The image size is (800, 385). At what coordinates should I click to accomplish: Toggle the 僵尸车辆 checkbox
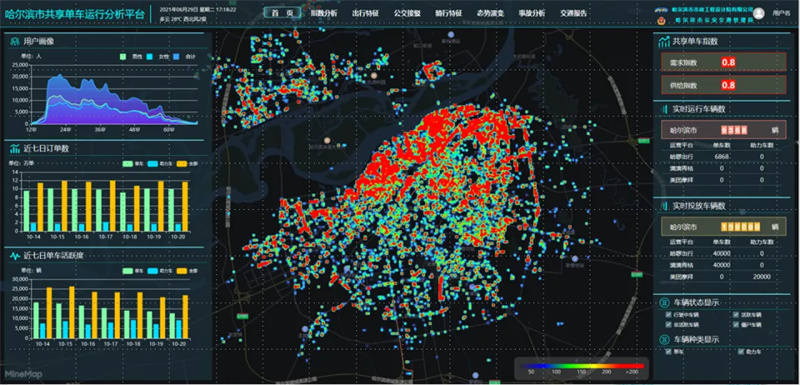(736, 324)
